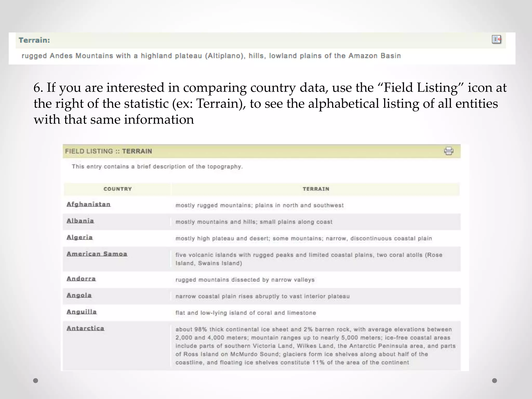Click Antarctica's ice sheet terrain description
Viewport: 532px width, 399px height.
point(315,346)
